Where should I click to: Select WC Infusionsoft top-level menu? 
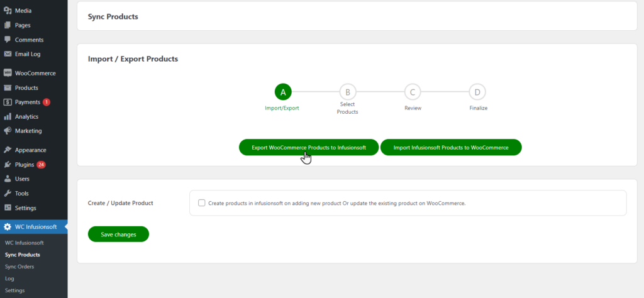[34, 227]
